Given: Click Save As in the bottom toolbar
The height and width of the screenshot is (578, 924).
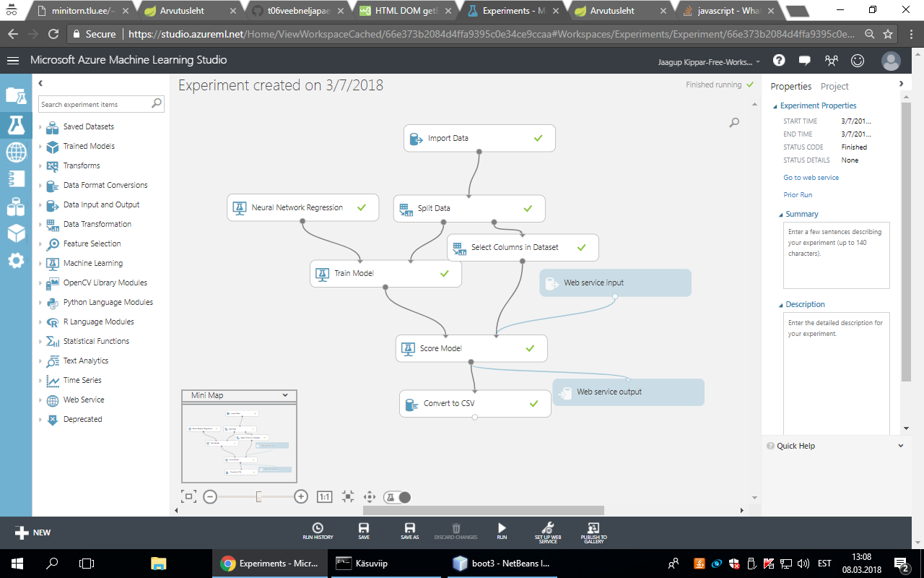Looking at the screenshot, I should [409, 532].
